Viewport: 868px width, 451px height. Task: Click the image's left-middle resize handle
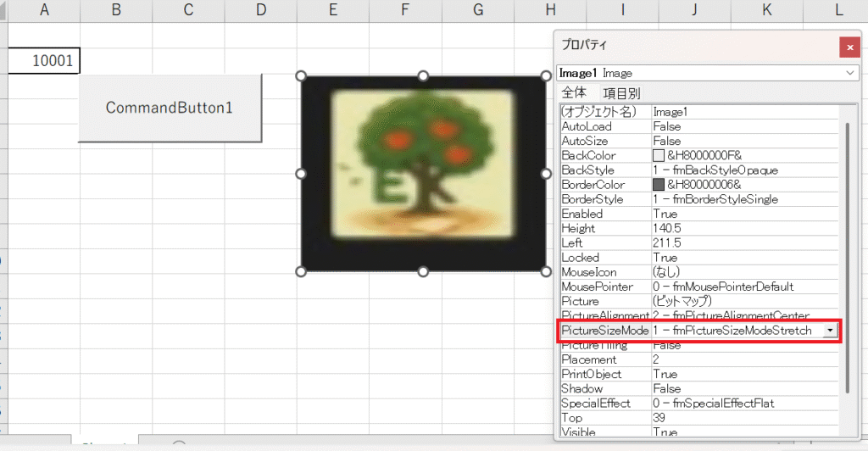coord(300,173)
